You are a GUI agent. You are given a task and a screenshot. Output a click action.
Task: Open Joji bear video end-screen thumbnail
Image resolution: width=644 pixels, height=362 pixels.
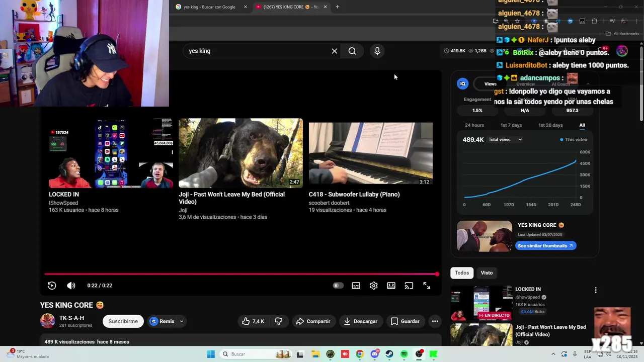tap(240, 153)
